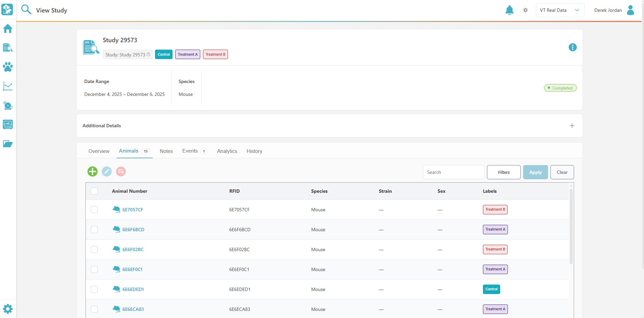The image size is (644, 318).
Task: Click the red remove animals button
Action: coord(121,171)
